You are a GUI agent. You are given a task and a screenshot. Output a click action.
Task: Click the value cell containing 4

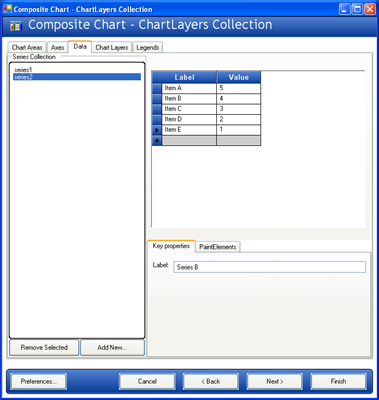238,99
